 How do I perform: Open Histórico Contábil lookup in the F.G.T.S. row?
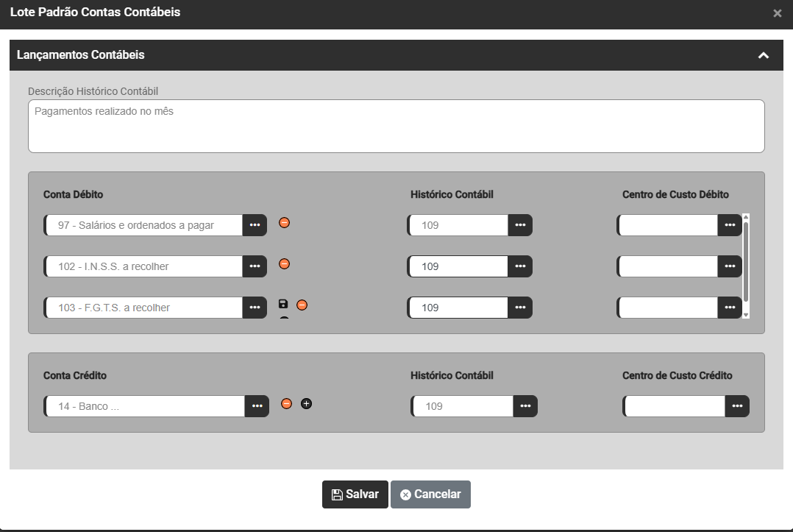point(520,308)
